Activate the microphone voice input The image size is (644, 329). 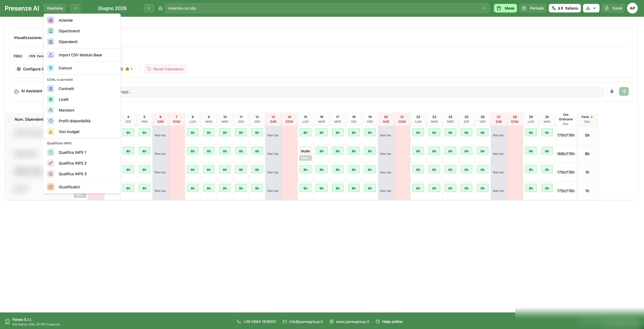(x=612, y=91)
